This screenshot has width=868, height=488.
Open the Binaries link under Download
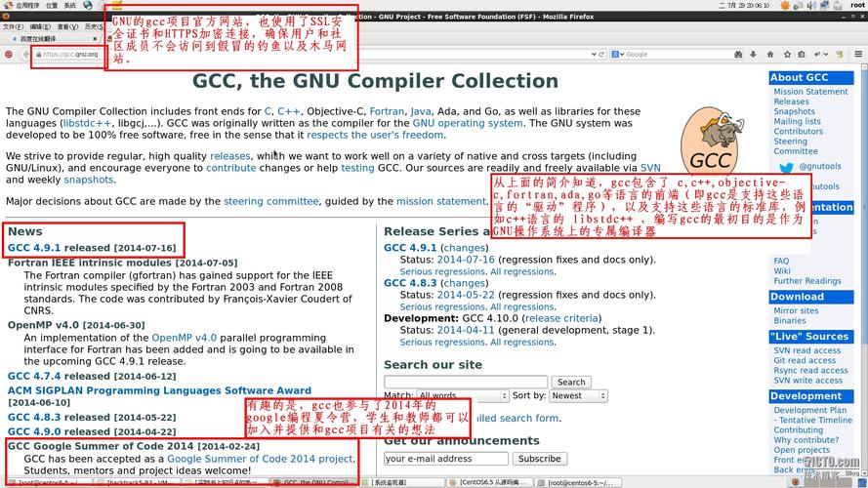[790, 321]
